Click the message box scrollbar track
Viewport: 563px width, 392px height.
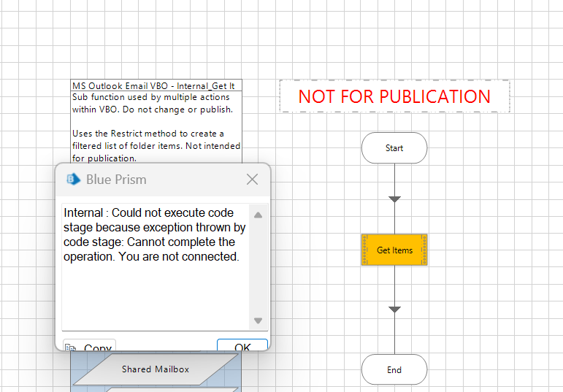[x=258, y=267]
